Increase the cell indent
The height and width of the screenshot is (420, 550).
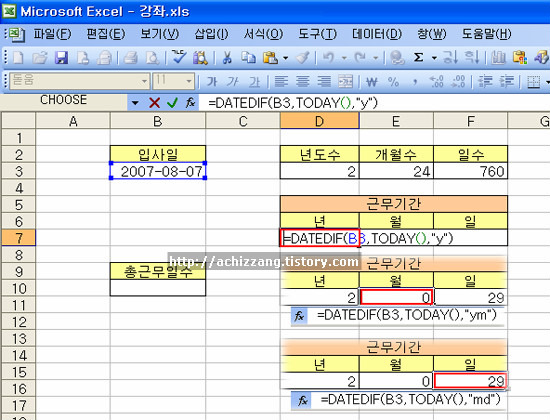click(x=507, y=82)
